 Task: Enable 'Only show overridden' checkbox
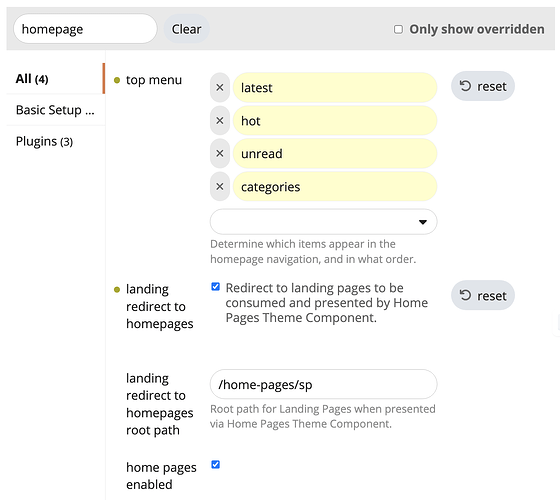pyautogui.click(x=398, y=29)
